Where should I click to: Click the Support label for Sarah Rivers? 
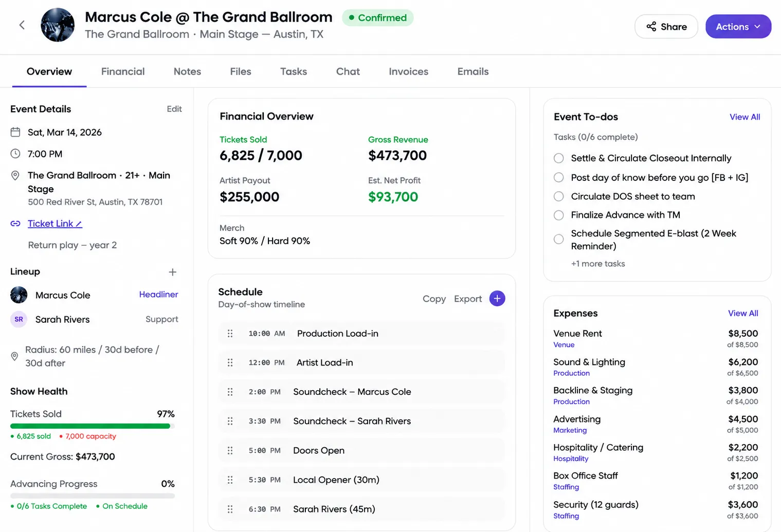click(x=161, y=319)
